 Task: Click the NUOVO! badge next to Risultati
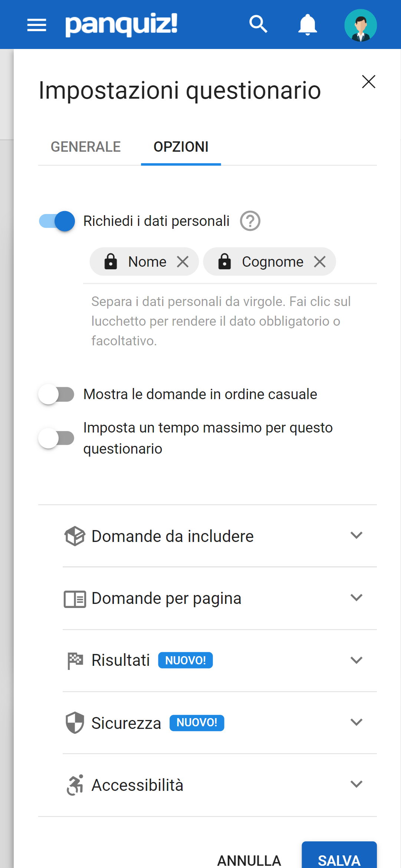pos(185,660)
